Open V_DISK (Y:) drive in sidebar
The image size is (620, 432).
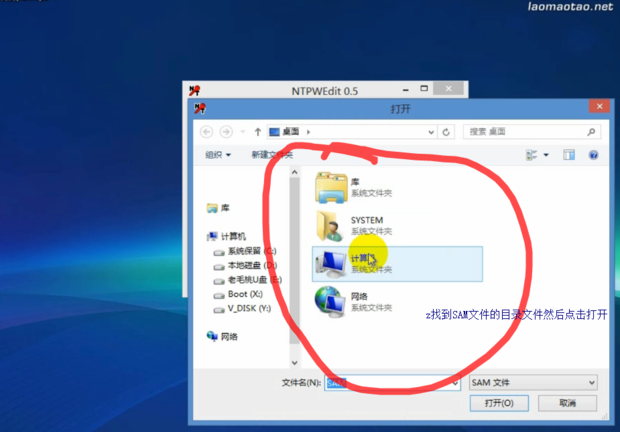tap(242, 308)
